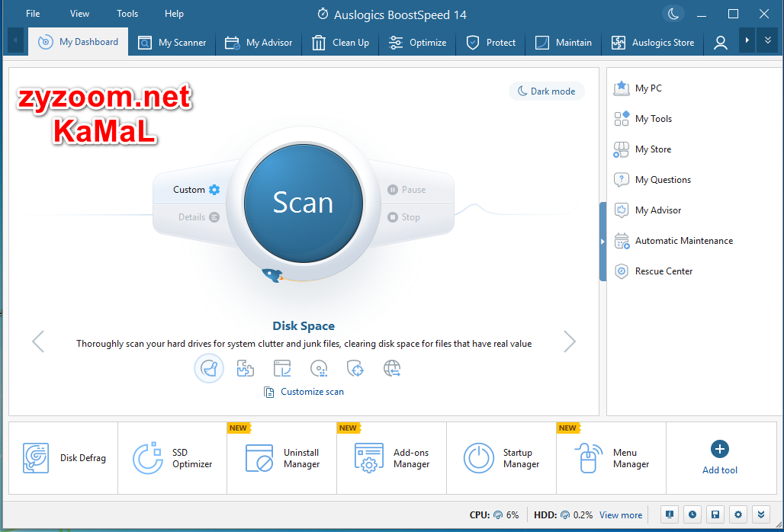784x532 pixels.
Task: Open the settings gear status icon
Action: click(x=738, y=514)
